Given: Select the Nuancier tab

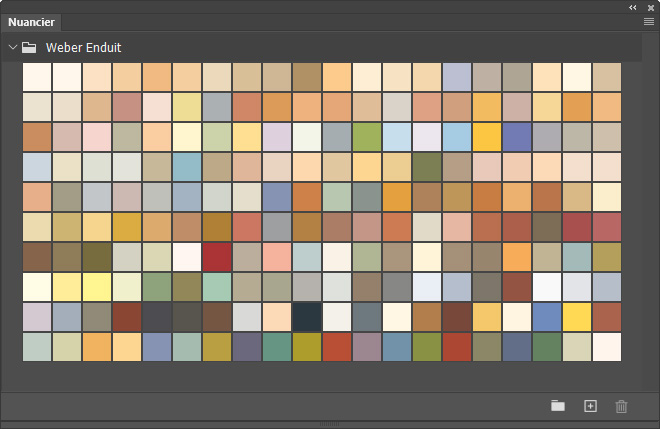Looking at the screenshot, I should click(x=31, y=22).
